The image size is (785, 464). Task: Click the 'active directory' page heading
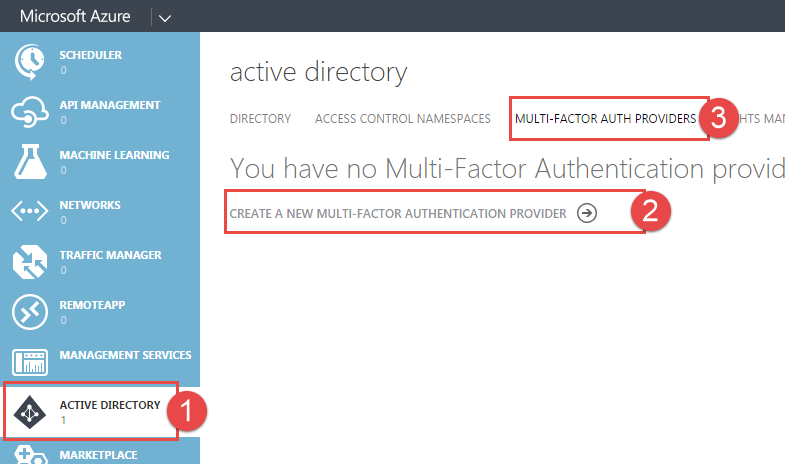pyautogui.click(x=318, y=72)
